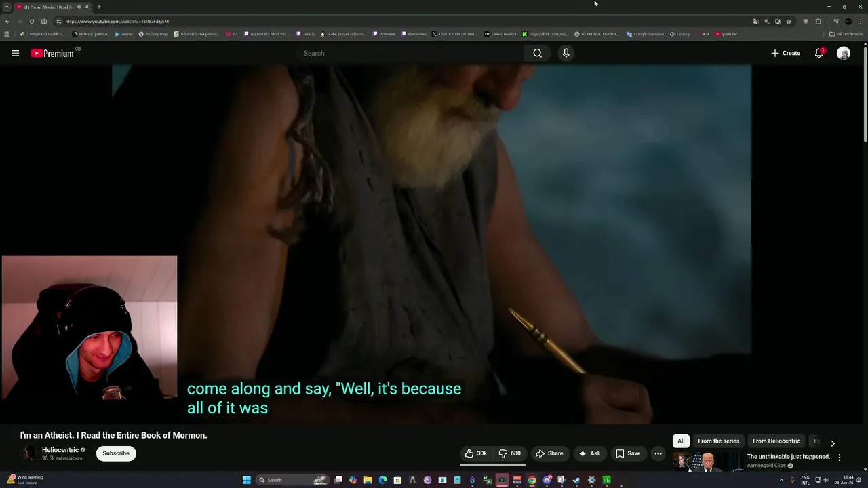
Task: Open more actions three-dot menu
Action: tap(658, 453)
